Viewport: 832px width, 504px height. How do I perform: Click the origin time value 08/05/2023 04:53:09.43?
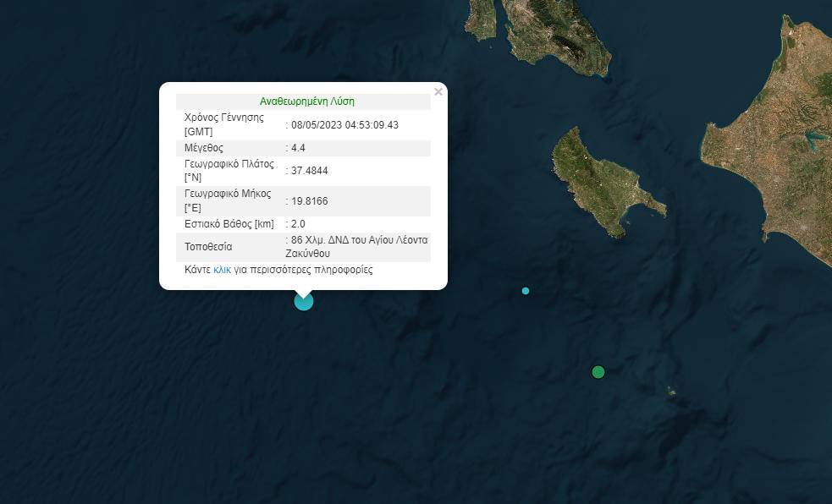[x=344, y=125]
